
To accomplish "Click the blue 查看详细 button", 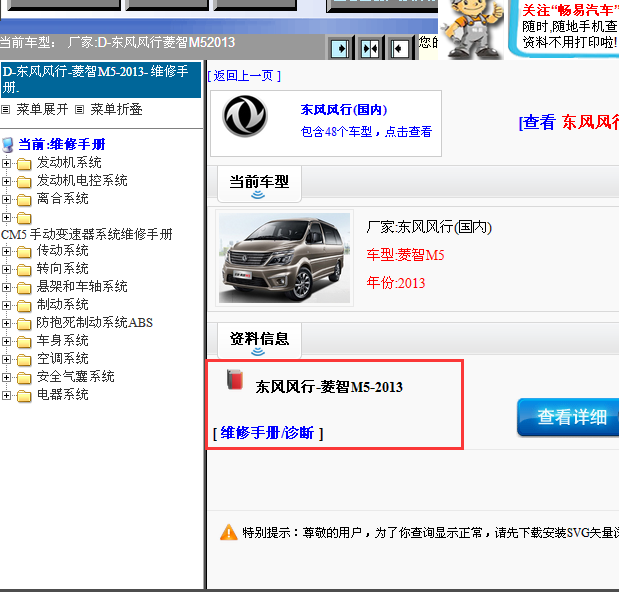I will click(x=568, y=417).
